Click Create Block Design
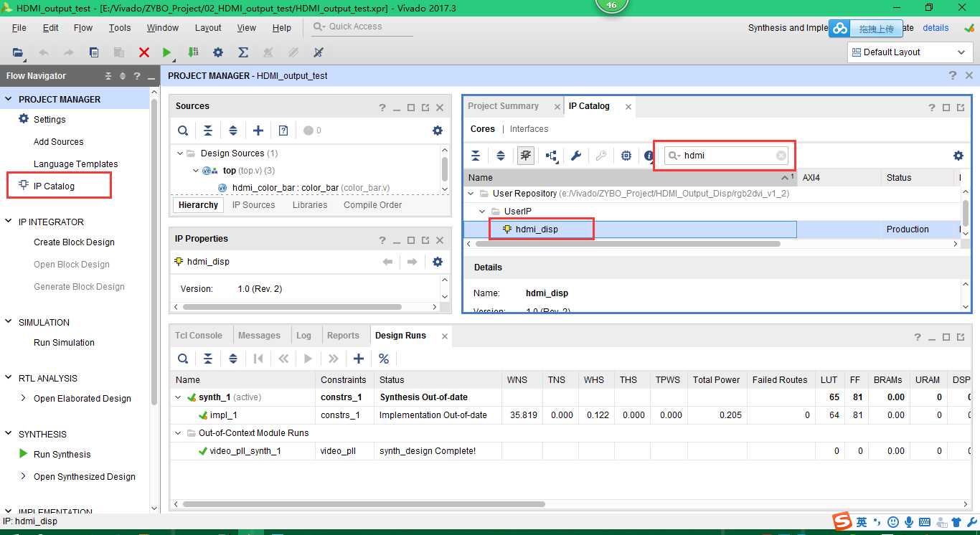This screenshot has height=535, width=980. point(74,242)
